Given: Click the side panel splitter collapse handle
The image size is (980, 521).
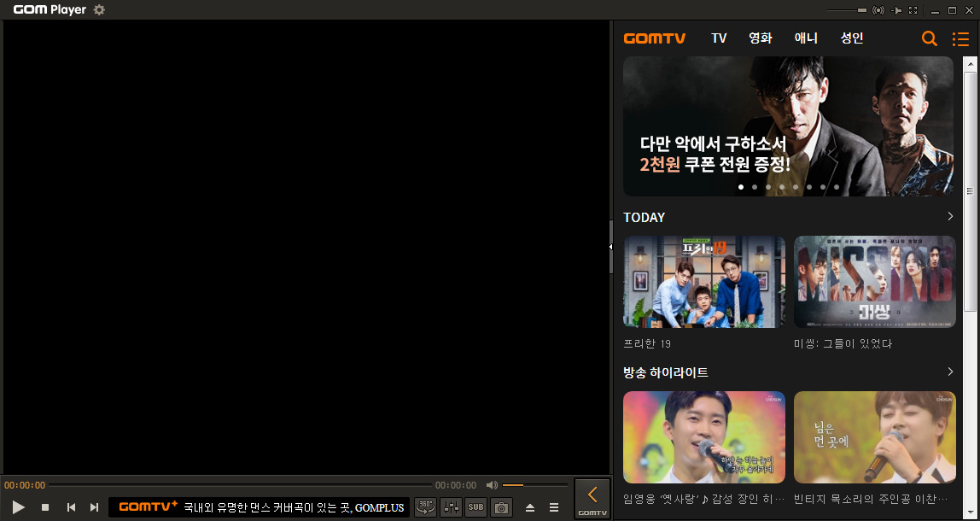Looking at the screenshot, I should (611, 247).
